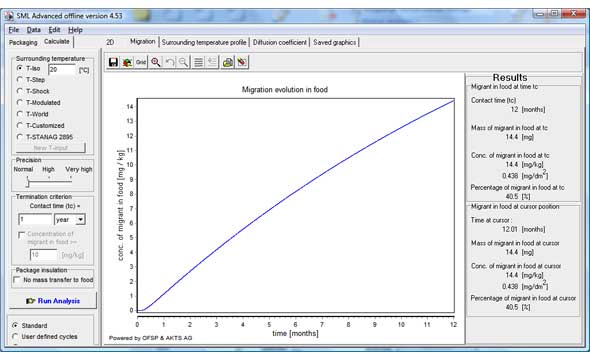Screen dimensions: 590x360
Task: Click the Precision slider handle
Action: 27,183
